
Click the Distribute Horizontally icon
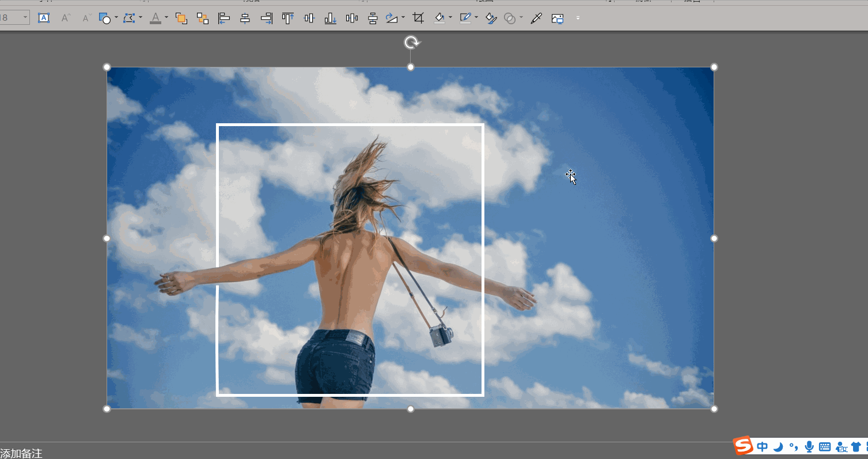[352, 18]
